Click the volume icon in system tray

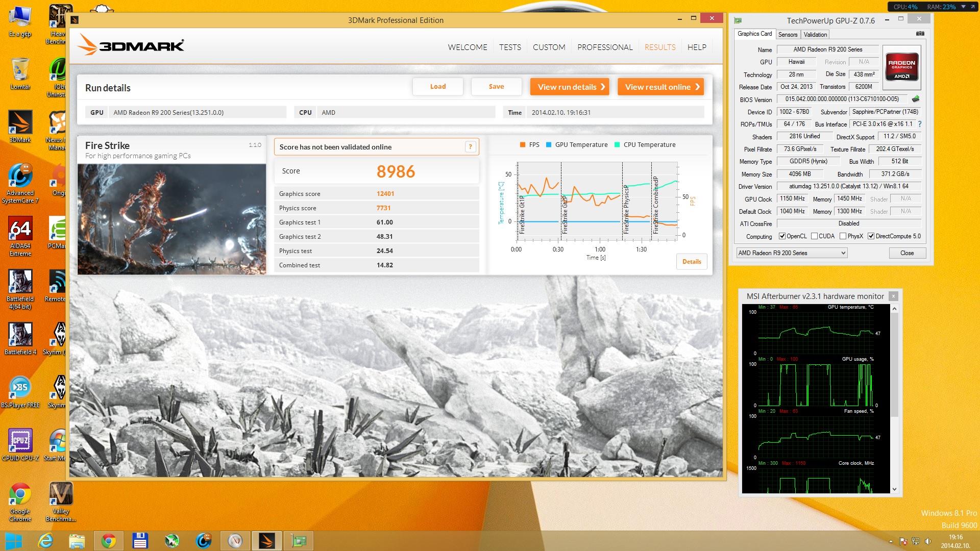point(928,541)
